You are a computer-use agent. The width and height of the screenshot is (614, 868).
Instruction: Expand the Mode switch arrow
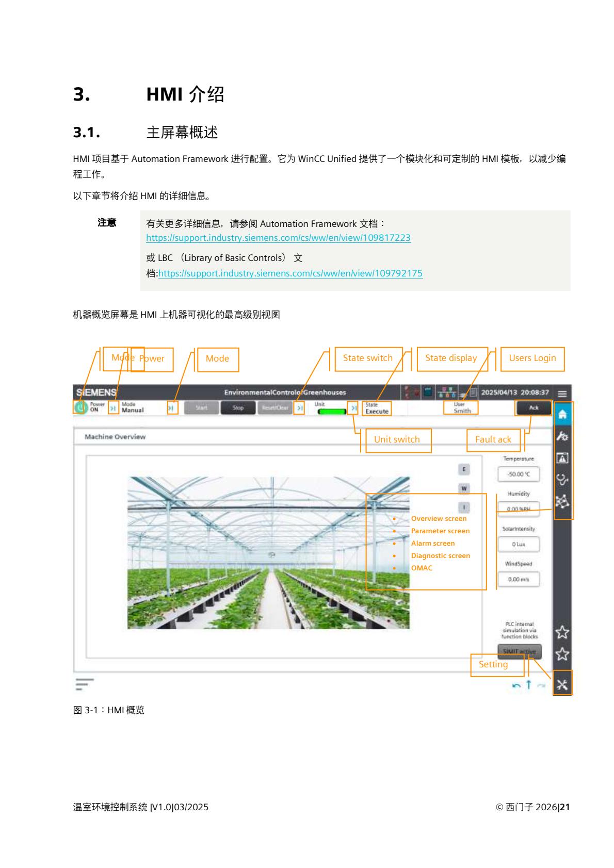[x=172, y=408]
